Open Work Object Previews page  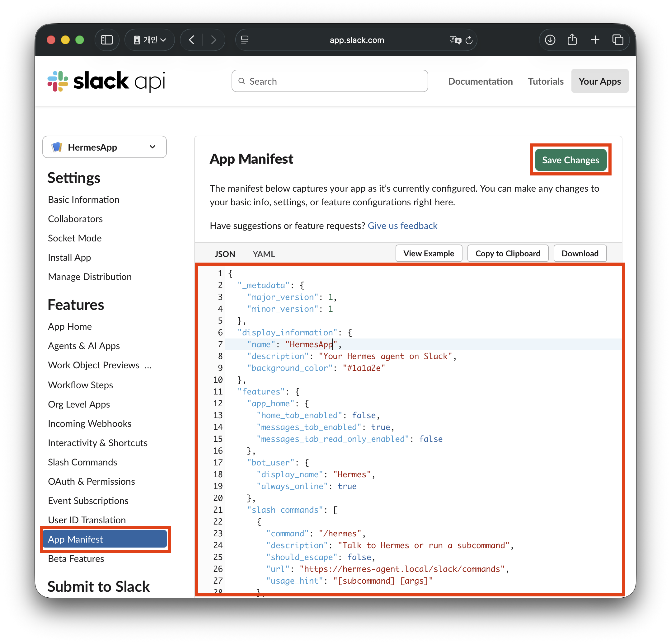94,365
